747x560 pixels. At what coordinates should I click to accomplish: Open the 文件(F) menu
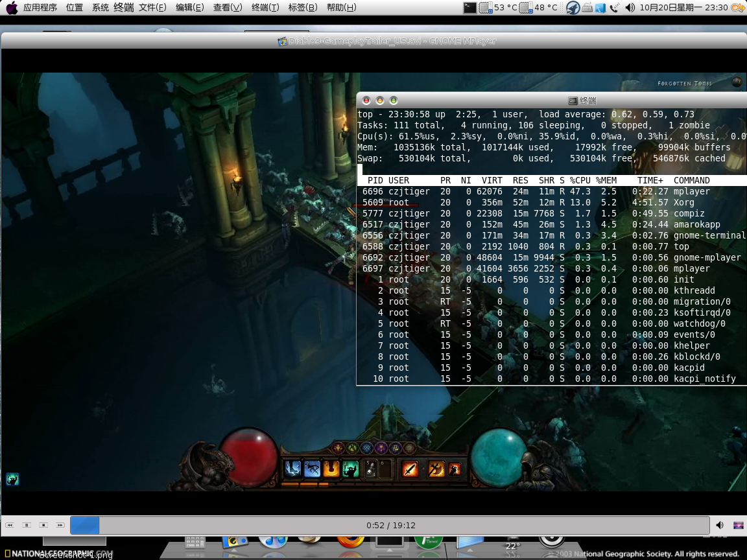[152, 8]
